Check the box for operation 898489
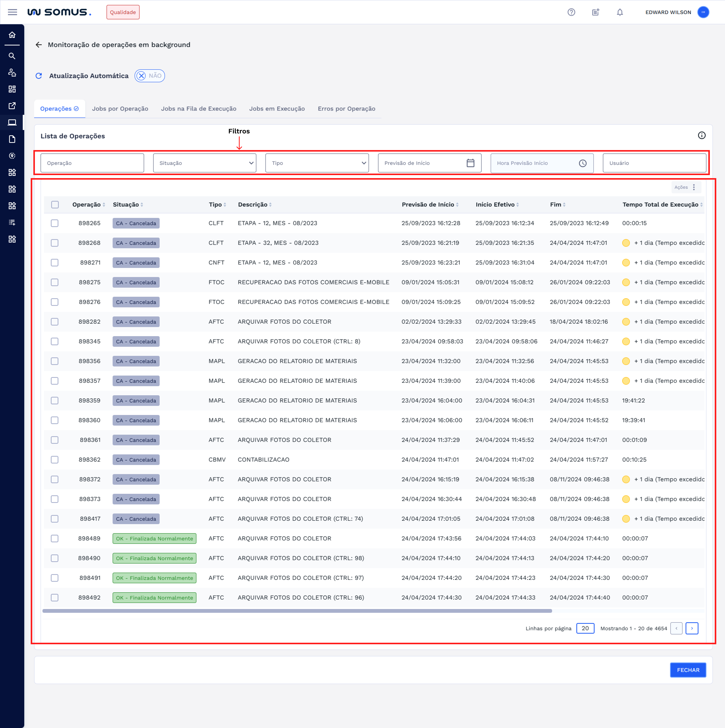The image size is (725, 728). click(x=55, y=539)
